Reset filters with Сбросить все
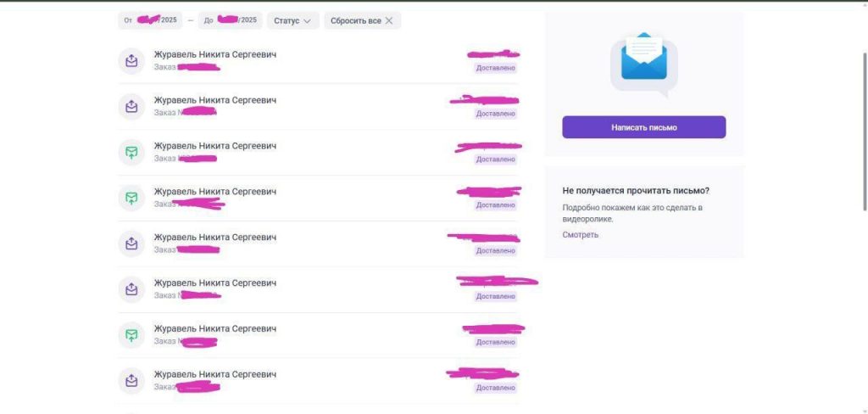Image resolution: width=868 pixels, height=414 pixels. click(x=362, y=20)
